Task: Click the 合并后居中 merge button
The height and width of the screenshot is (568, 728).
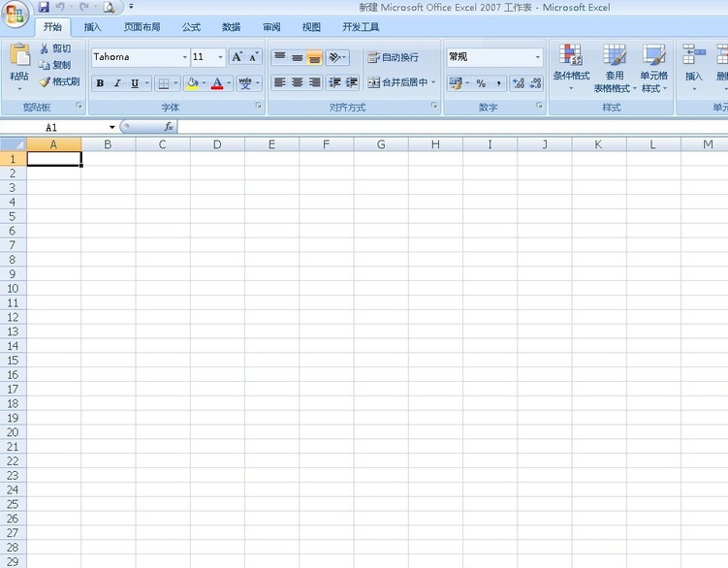Action: 397,82
